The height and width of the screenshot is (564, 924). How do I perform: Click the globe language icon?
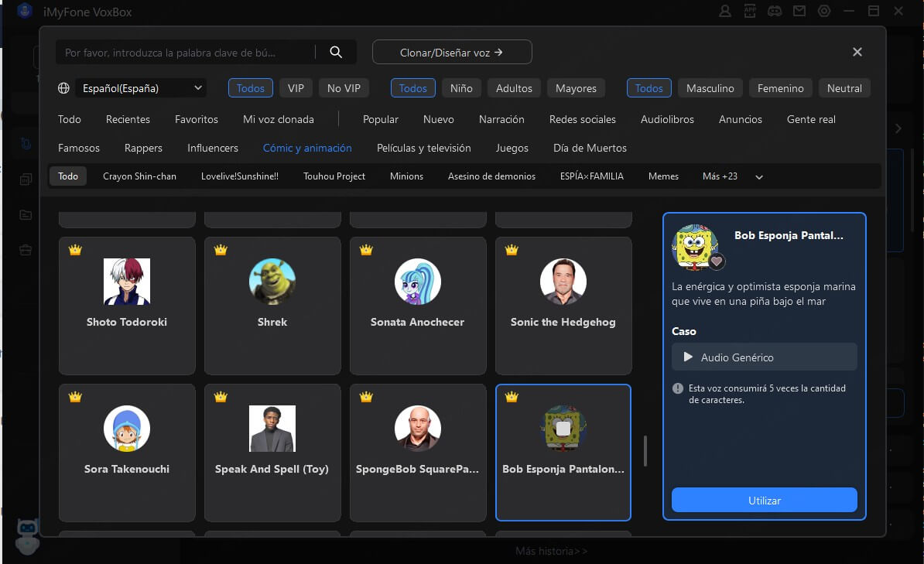63,88
